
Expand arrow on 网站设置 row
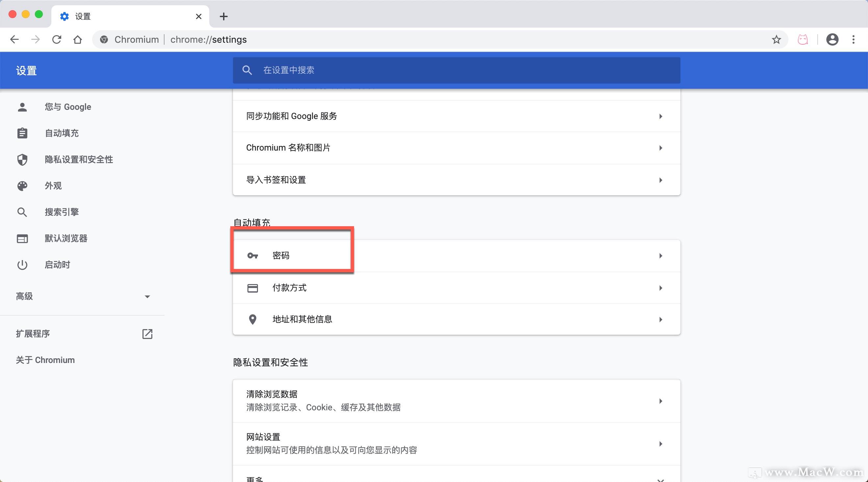[660, 444]
